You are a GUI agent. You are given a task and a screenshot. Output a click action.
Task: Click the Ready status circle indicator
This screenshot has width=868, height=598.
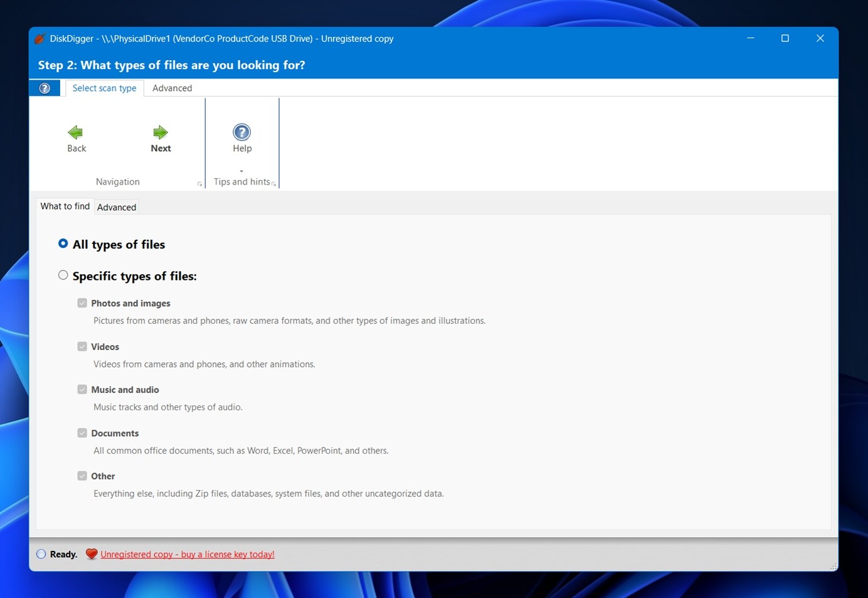pyautogui.click(x=41, y=553)
